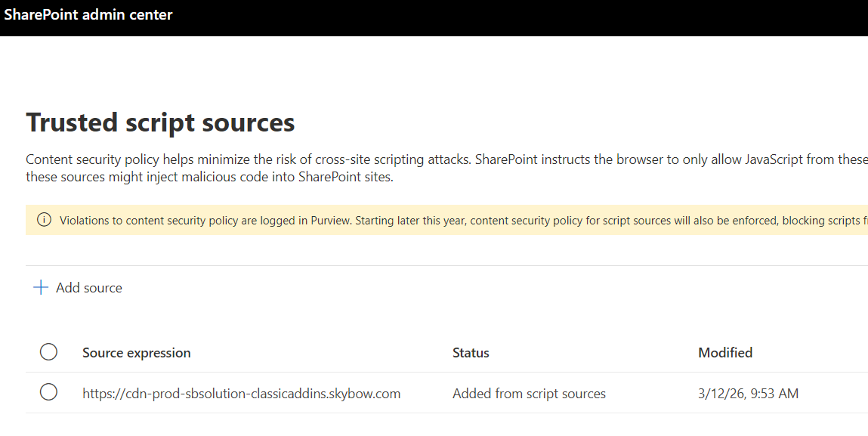Click the 'Added from script sources' status cell

529,394
